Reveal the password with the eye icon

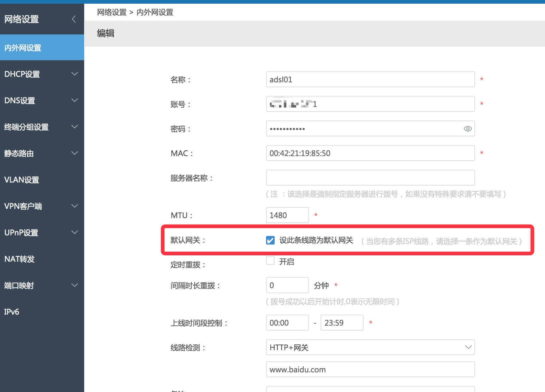pos(467,129)
